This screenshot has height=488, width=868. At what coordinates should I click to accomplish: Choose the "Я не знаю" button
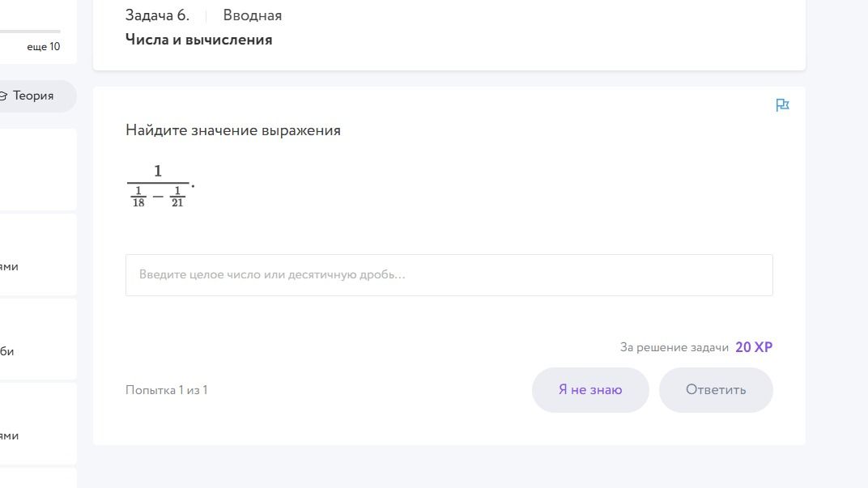coord(590,390)
